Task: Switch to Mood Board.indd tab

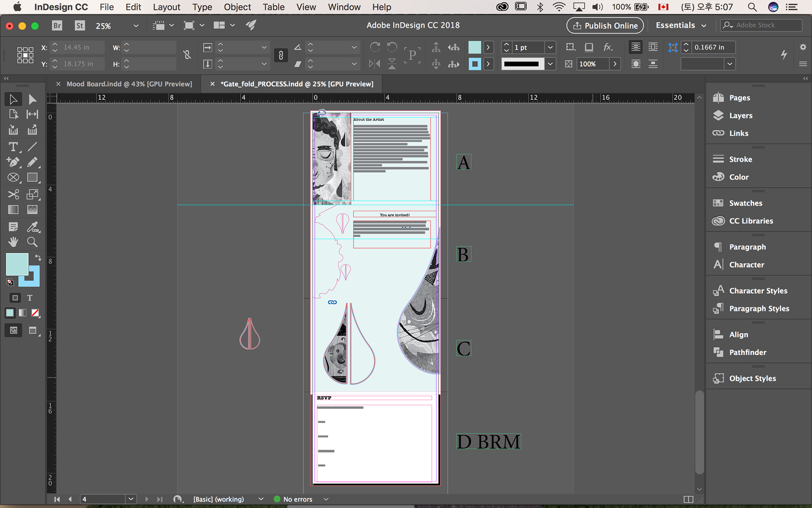Action: tap(129, 84)
